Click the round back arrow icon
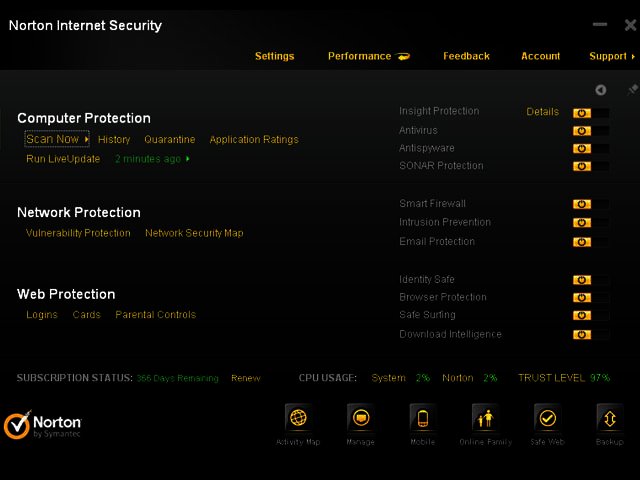This screenshot has height=480, width=640. 600,90
